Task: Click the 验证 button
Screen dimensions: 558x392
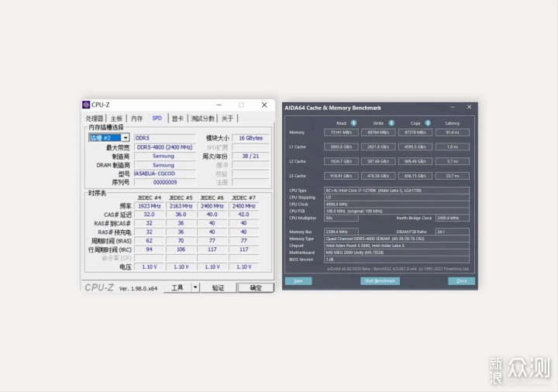Action: pos(218,287)
